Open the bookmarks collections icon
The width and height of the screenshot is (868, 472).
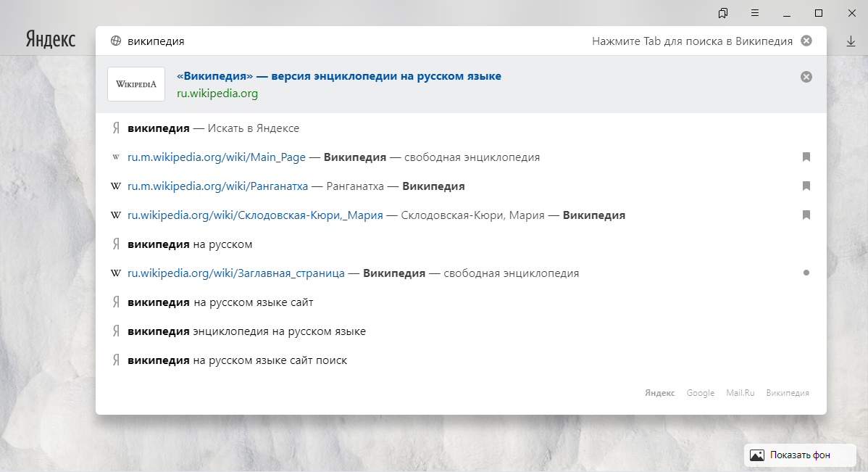(723, 13)
